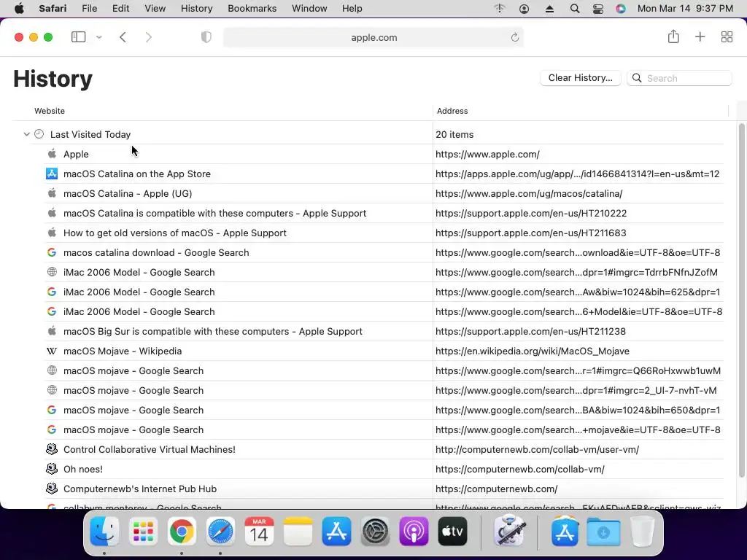Open Google Chrome from the Dock
Viewport: 747px width, 560px height.
(x=182, y=532)
